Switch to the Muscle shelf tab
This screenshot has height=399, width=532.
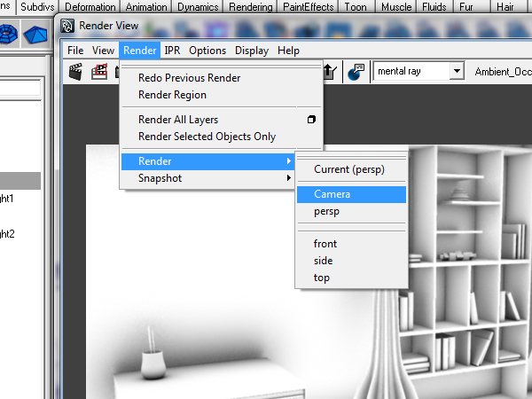click(396, 7)
